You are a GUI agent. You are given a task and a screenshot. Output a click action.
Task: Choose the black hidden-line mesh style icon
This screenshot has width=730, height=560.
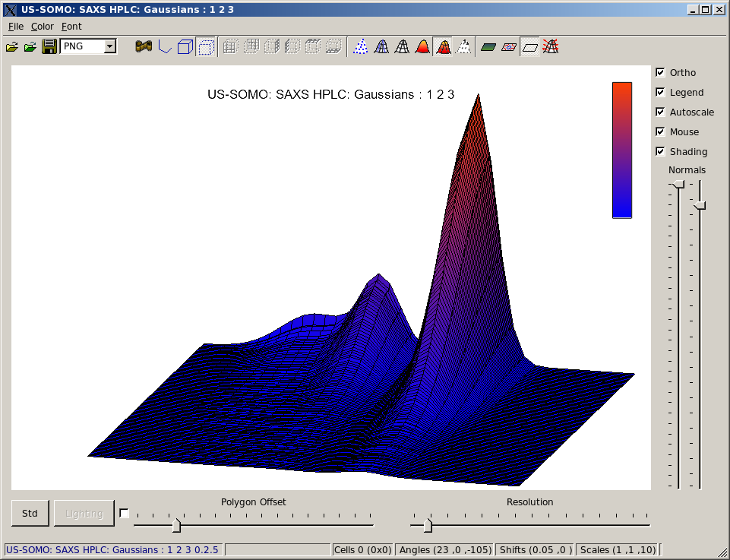point(402,46)
